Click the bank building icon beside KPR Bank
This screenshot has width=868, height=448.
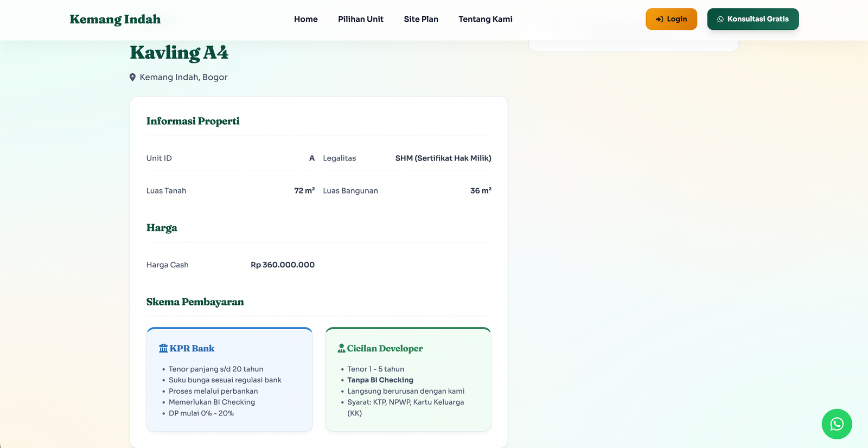[163, 348]
